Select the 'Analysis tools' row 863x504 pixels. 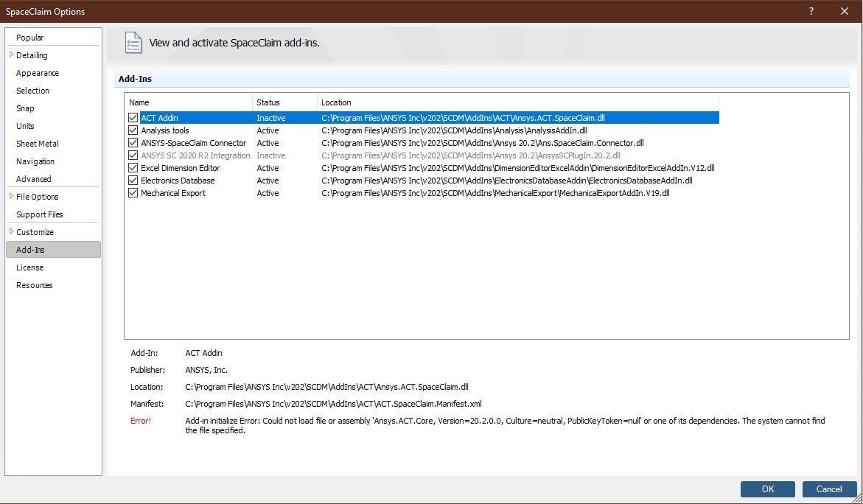pyautogui.click(x=422, y=130)
